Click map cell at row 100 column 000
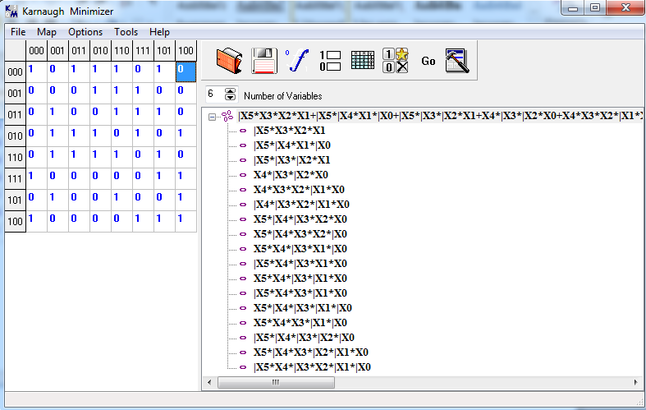 [x=36, y=222]
